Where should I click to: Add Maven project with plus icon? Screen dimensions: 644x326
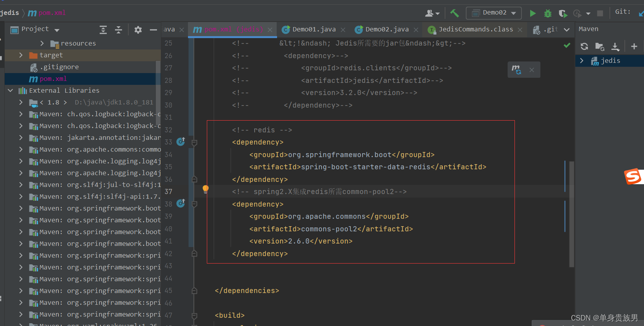(634, 46)
